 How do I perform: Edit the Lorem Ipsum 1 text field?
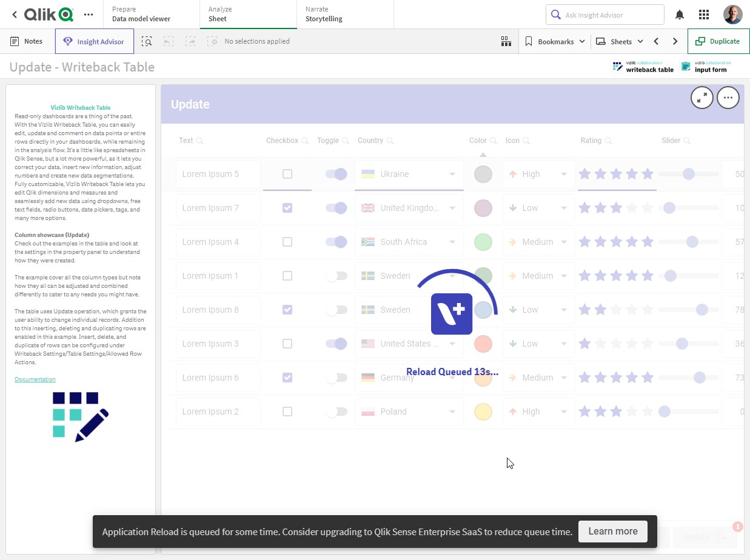click(x=218, y=276)
